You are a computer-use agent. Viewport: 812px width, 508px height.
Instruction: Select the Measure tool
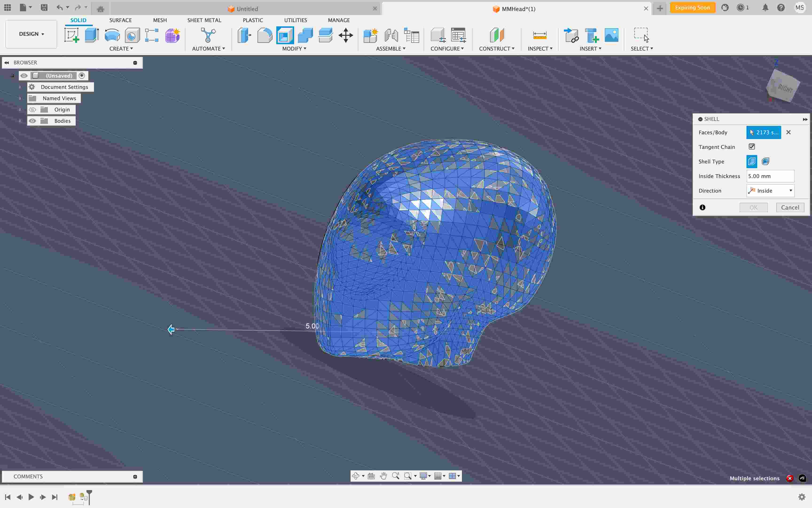click(540, 35)
